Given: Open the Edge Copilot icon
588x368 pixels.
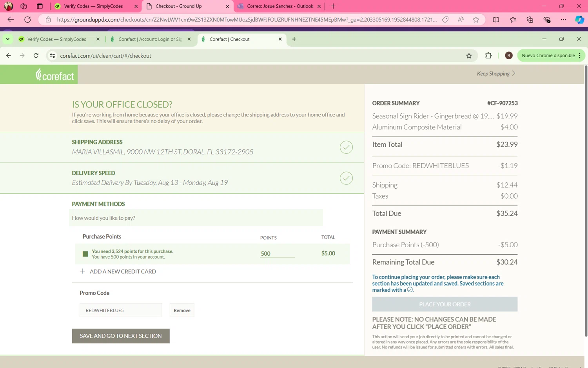Looking at the screenshot, I should (579, 20).
